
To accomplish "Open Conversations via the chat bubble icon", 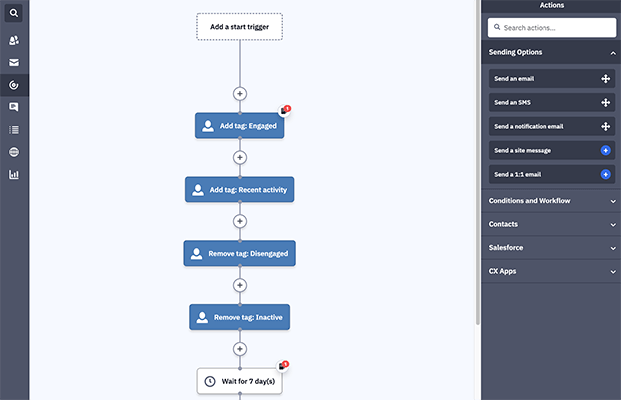I will point(14,107).
